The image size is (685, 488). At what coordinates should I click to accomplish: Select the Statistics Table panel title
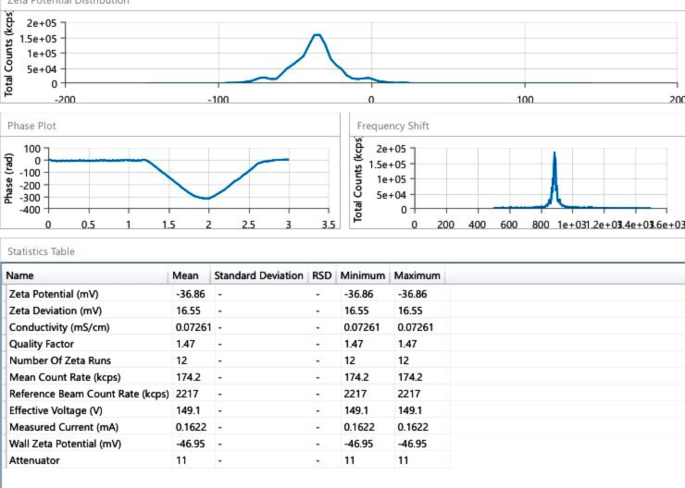tap(41, 251)
